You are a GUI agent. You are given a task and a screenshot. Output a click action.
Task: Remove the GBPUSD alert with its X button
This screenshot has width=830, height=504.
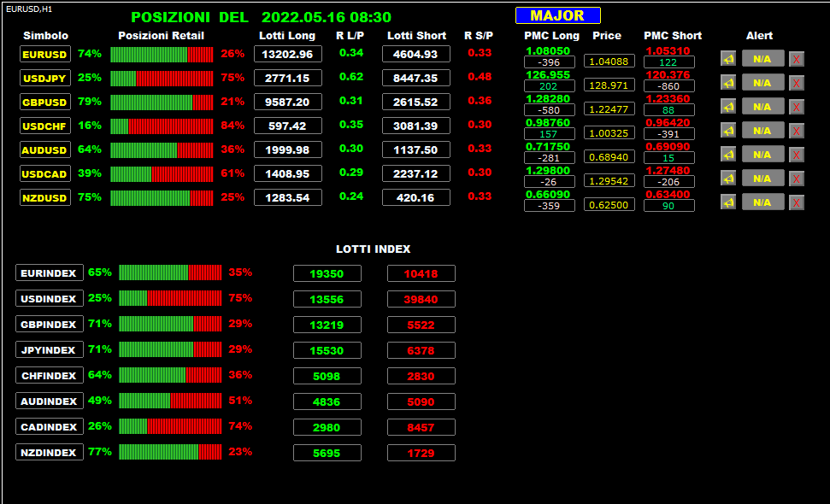tap(797, 107)
